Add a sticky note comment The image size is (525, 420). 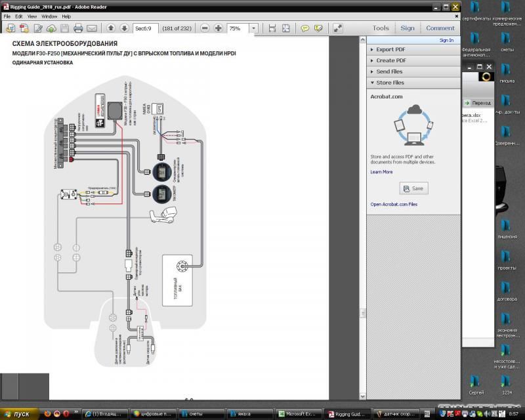click(305, 28)
